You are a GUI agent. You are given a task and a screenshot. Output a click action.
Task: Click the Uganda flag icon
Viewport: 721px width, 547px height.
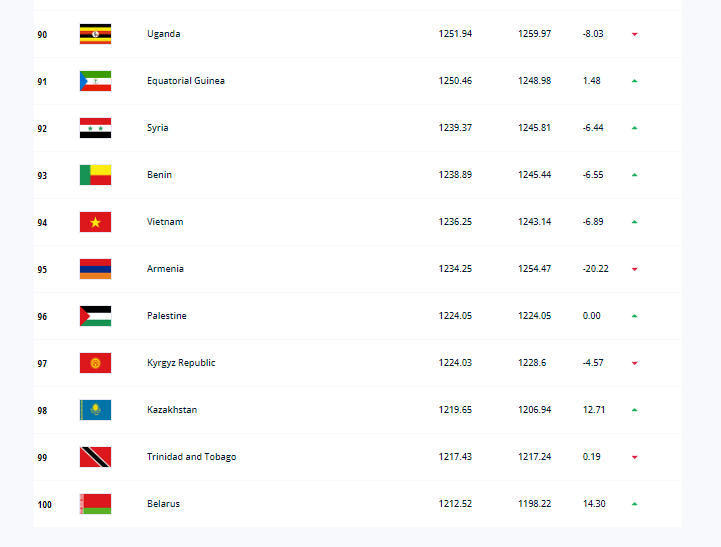click(95, 34)
